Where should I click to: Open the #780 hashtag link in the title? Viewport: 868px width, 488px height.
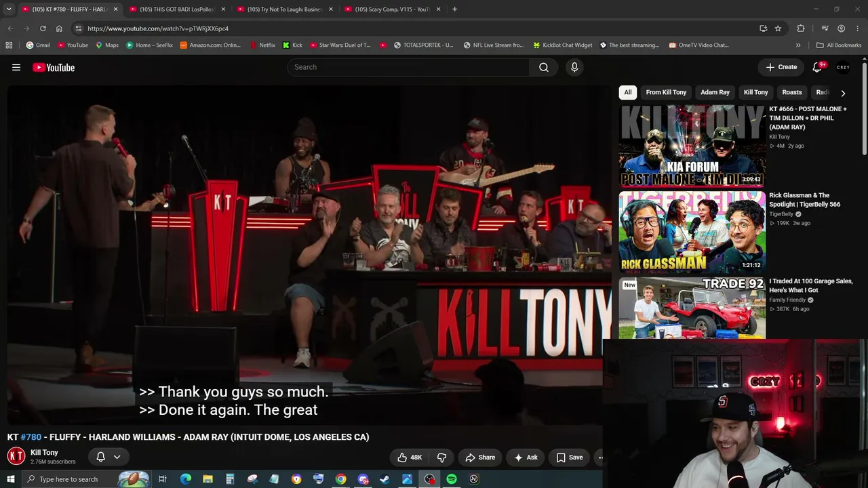click(x=31, y=437)
